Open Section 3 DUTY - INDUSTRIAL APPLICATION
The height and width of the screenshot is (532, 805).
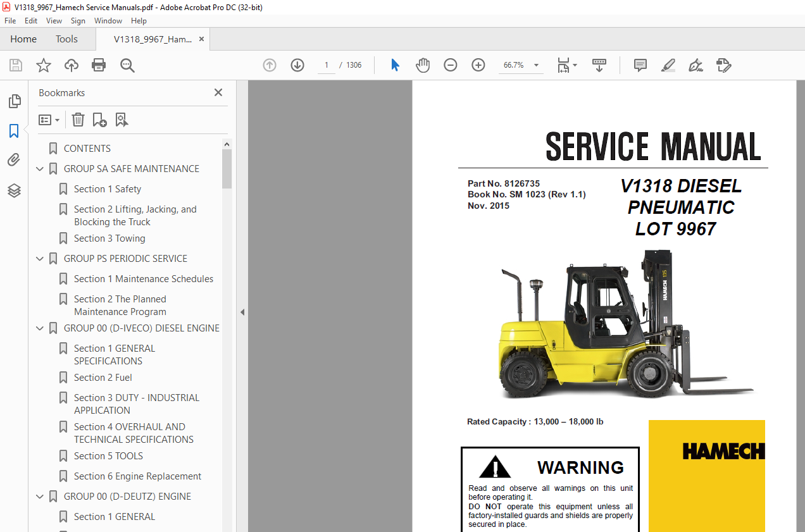tap(137, 404)
